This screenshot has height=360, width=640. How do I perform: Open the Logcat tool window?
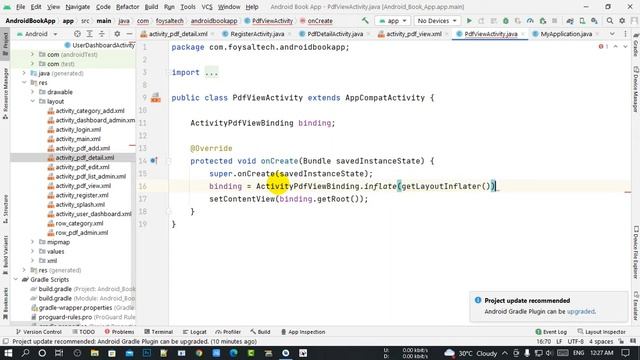click(194, 332)
